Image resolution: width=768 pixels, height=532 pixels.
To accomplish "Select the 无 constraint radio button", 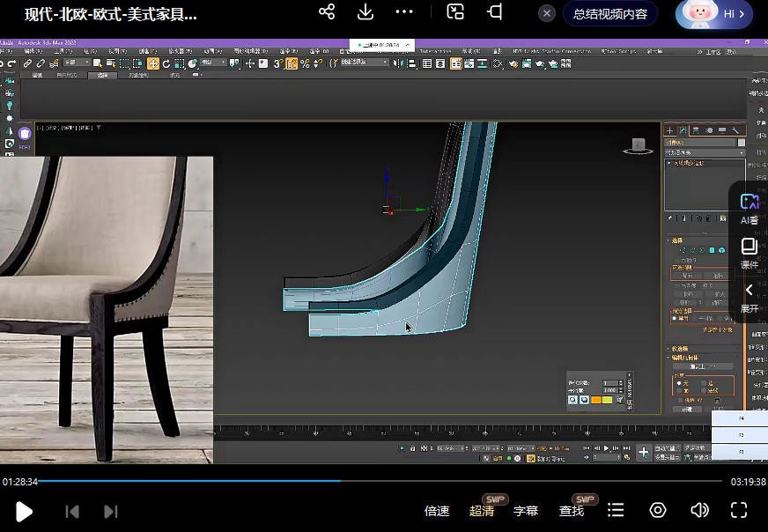I will pyautogui.click(x=679, y=383).
